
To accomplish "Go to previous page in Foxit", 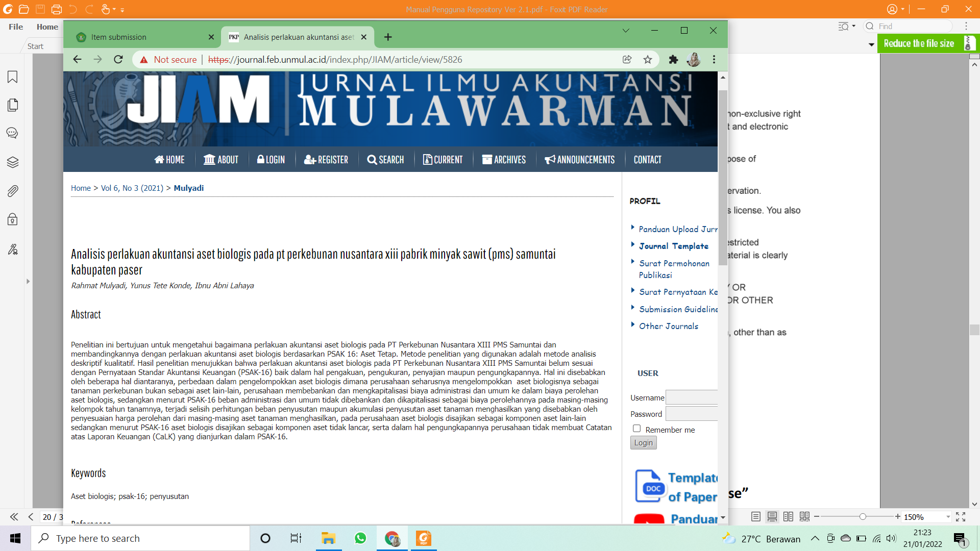I will tap(31, 517).
